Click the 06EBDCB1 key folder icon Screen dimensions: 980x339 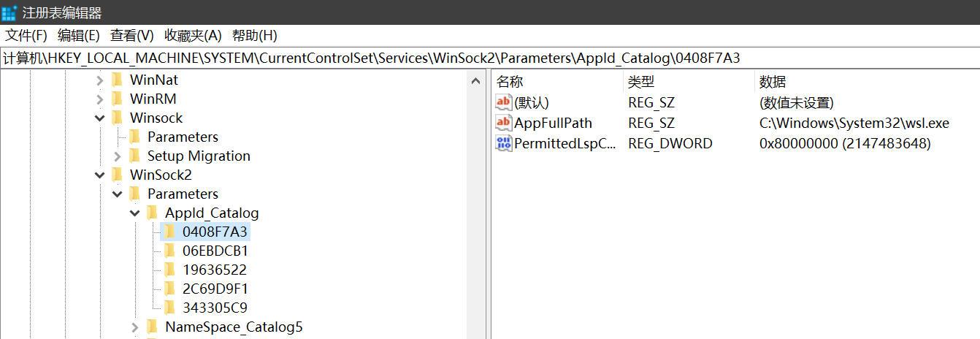click(x=170, y=251)
